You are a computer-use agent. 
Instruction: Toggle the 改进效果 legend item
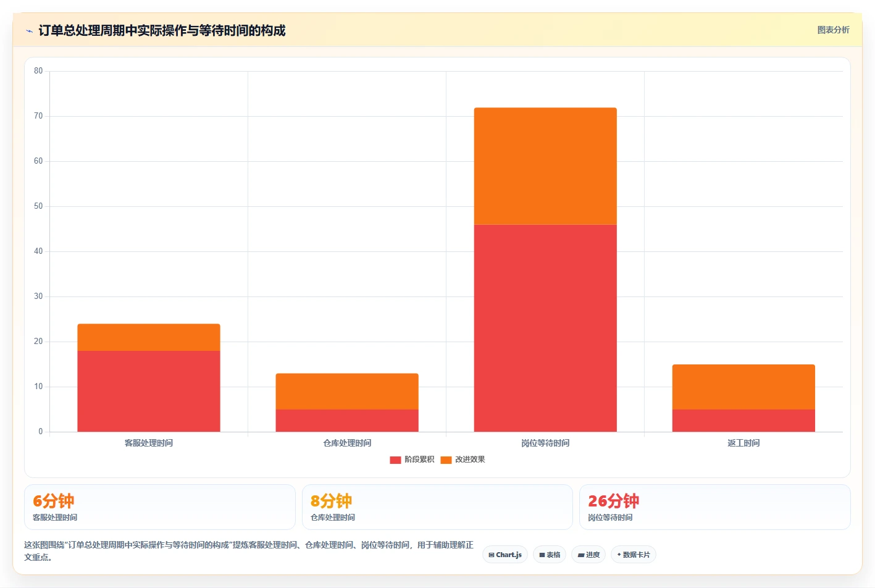pos(463,460)
